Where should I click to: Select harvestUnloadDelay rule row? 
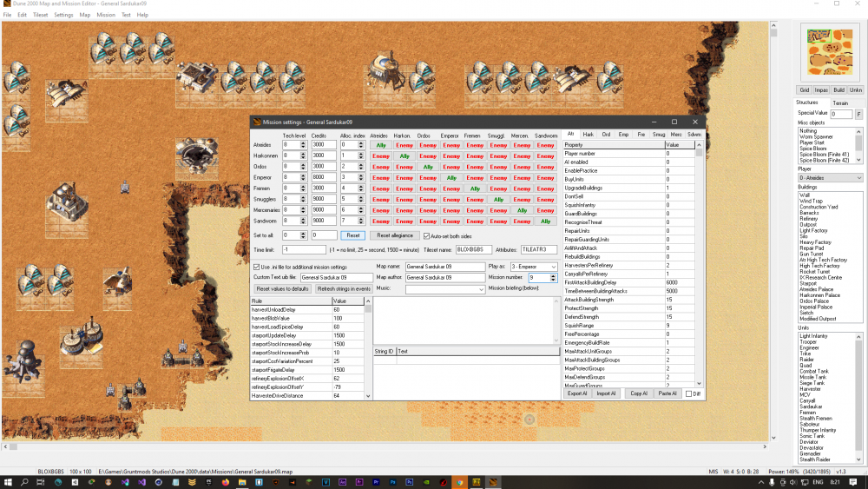(x=307, y=309)
